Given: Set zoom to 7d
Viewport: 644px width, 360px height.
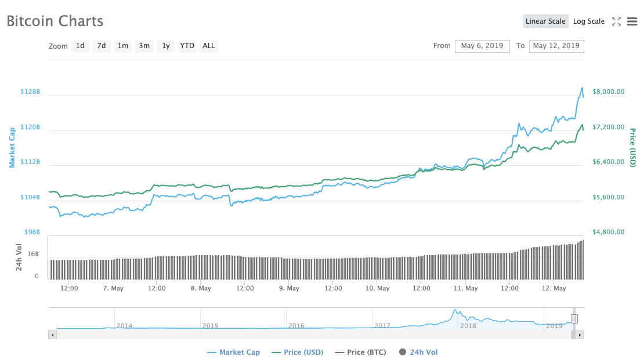Looking at the screenshot, I should (102, 46).
